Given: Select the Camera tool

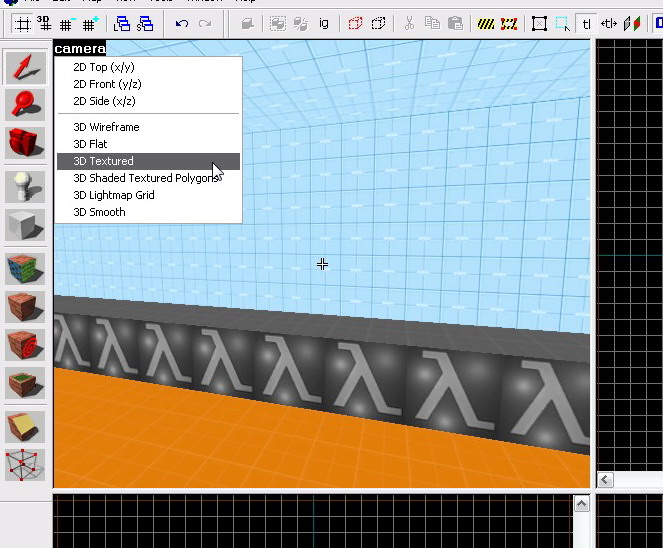Looking at the screenshot, I should pos(25,142).
